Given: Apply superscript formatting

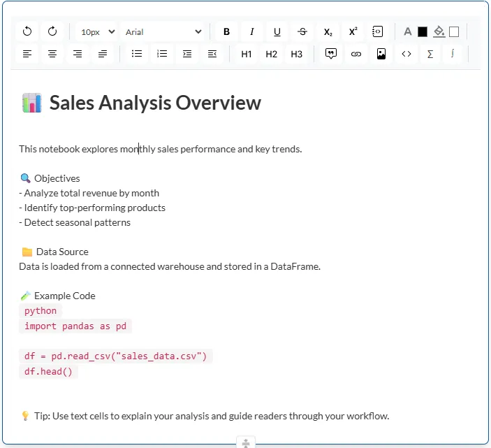Looking at the screenshot, I should click(353, 31).
